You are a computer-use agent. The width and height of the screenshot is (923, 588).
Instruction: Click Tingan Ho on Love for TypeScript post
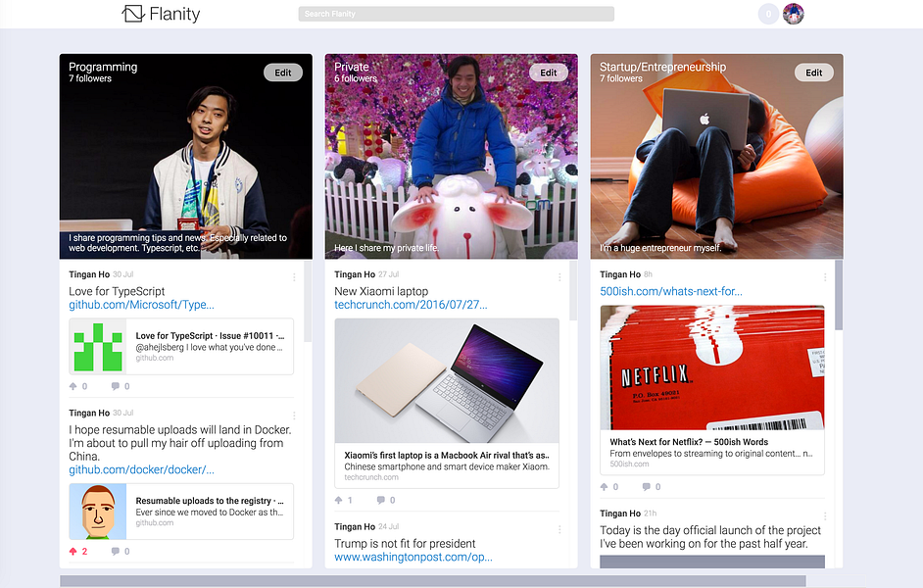(x=89, y=274)
